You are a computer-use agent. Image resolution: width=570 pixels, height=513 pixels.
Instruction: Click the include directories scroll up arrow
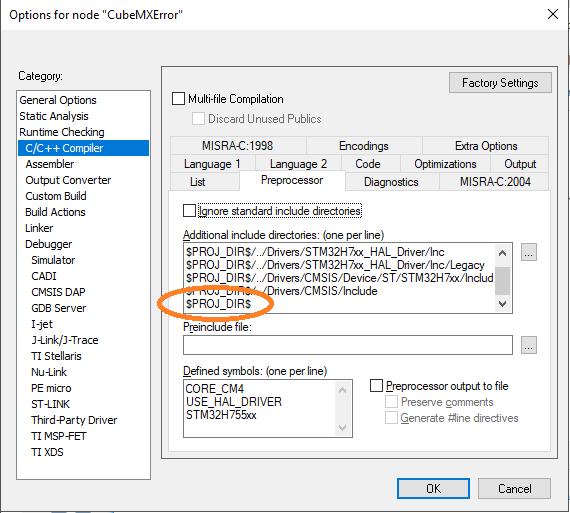click(503, 253)
